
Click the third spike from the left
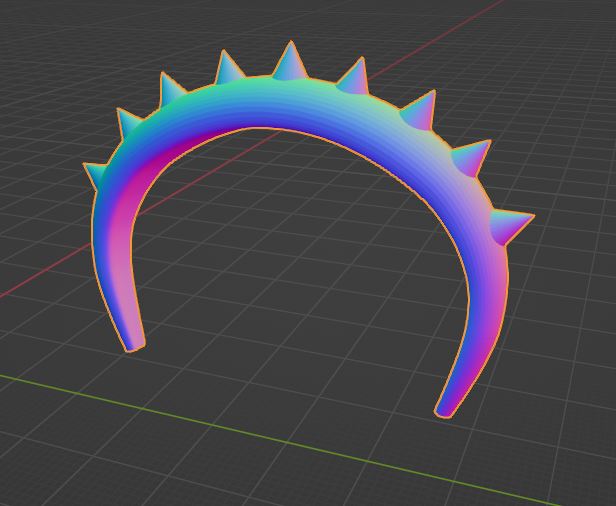click(x=171, y=88)
